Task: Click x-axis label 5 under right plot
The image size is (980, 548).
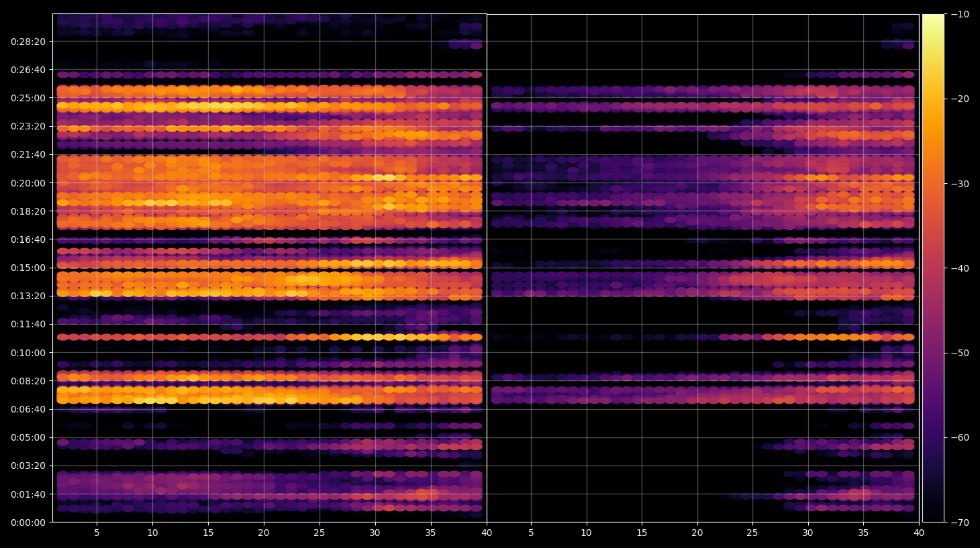Action: point(531,533)
